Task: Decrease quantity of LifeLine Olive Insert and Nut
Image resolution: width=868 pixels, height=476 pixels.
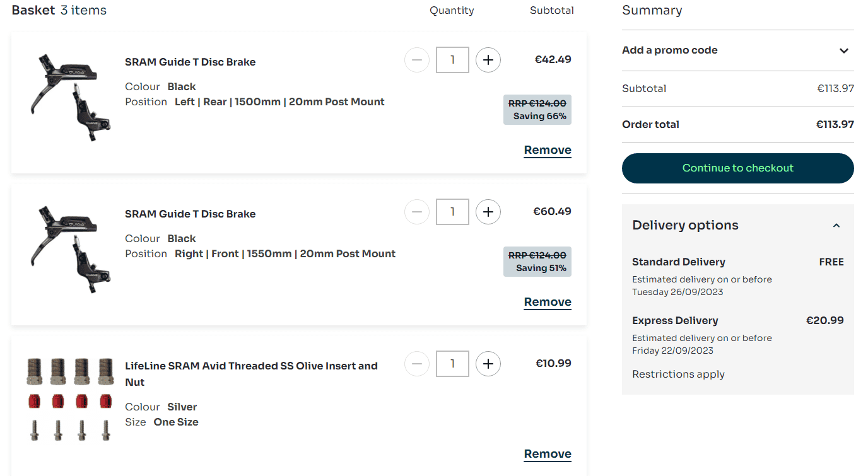Action: [x=417, y=364]
